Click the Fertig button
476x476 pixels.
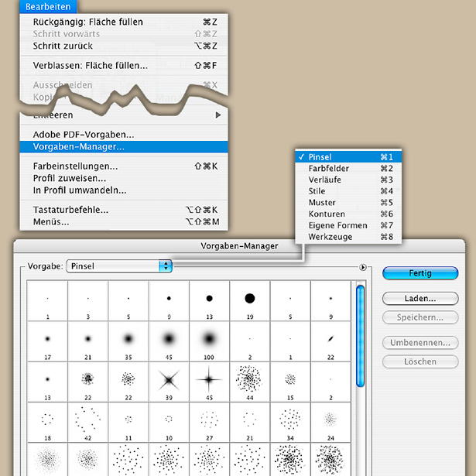coord(420,273)
